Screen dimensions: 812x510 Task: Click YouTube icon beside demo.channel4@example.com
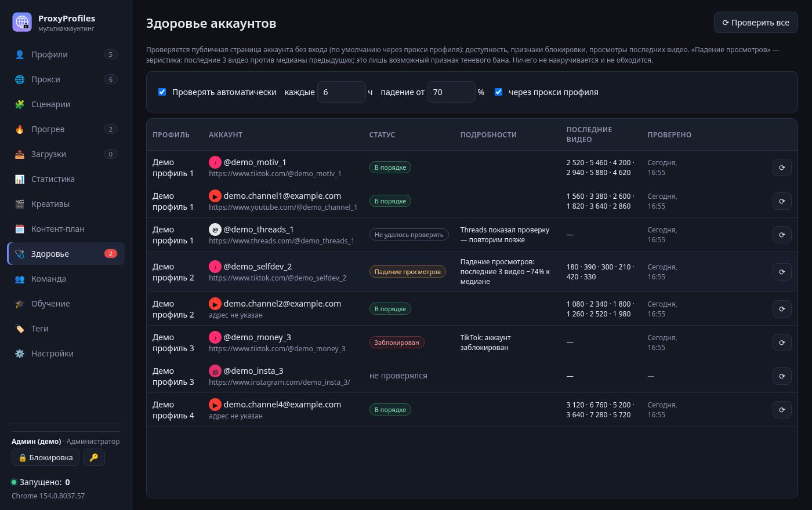click(215, 405)
